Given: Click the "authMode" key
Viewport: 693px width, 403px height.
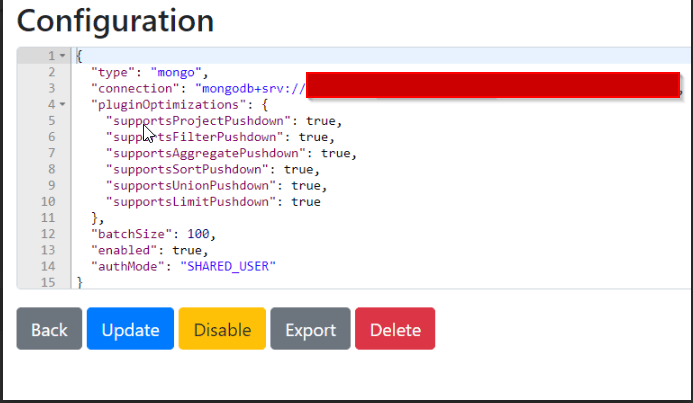Looking at the screenshot, I should (x=128, y=266).
